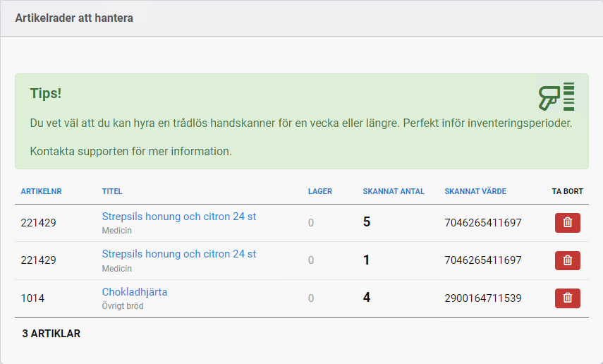Image resolution: width=603 pixels, height=364 pixels.
Task: Delete the Strepsils row with quantity 5
Action: click(567, 222)
